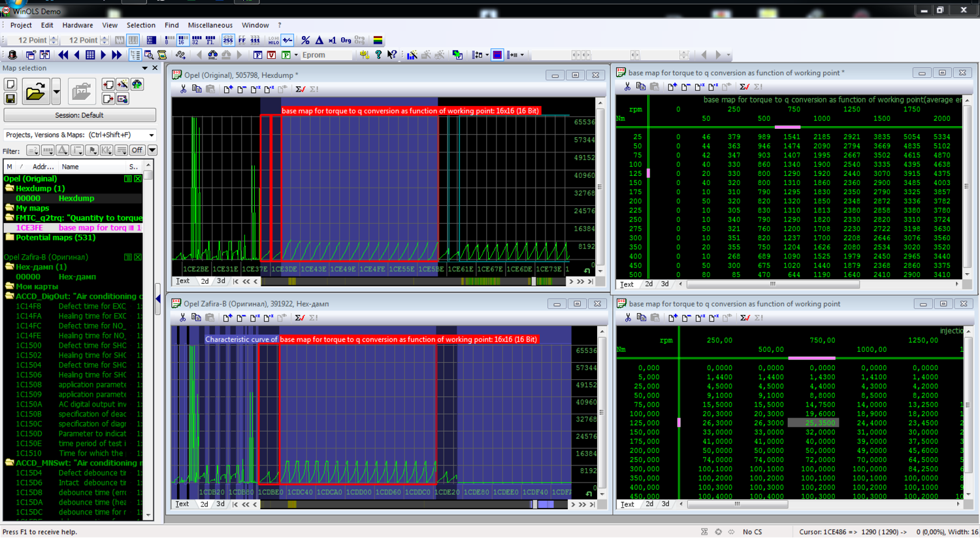Toggle the 255 decimal display mode
980x538 pixels.
point(227,40)
